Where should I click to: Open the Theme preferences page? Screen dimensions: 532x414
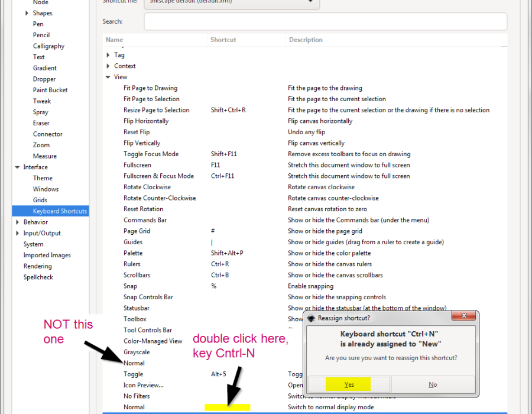43,178
